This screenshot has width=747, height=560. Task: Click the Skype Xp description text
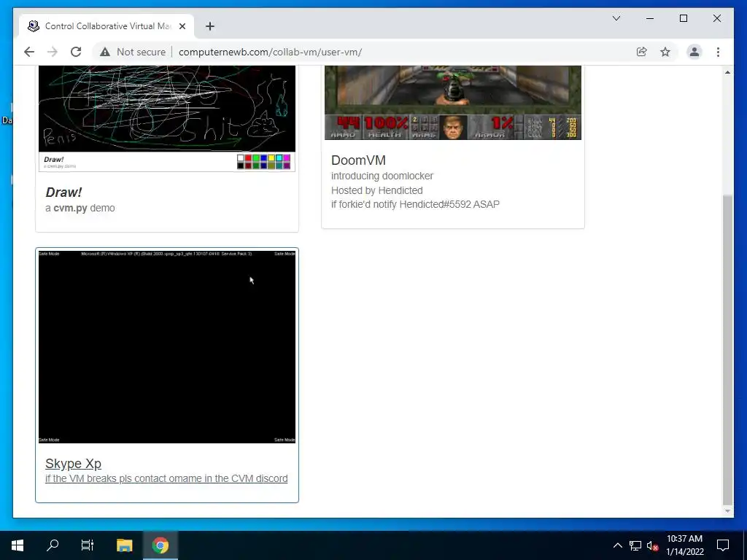[x=166, y=478]
